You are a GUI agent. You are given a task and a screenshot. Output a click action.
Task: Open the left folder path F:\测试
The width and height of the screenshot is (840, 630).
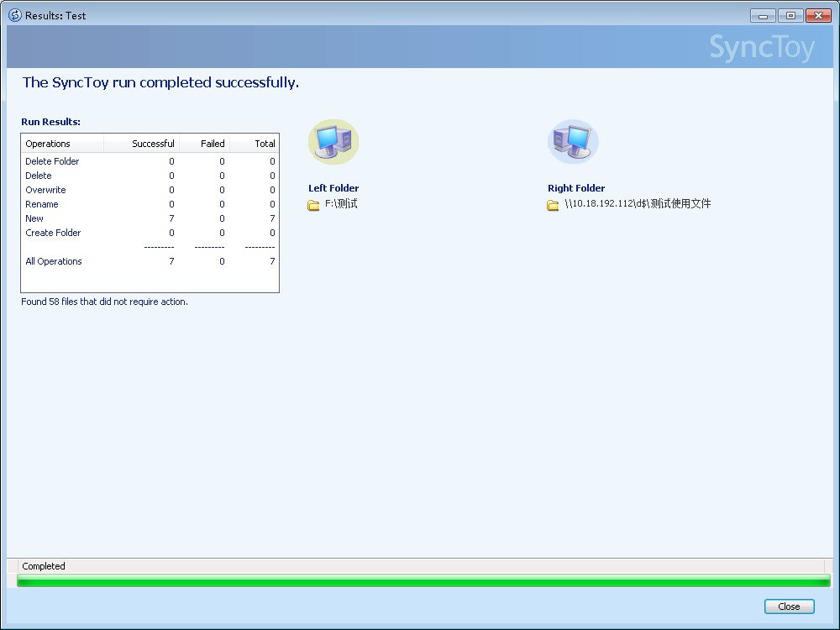pos(341,203)
